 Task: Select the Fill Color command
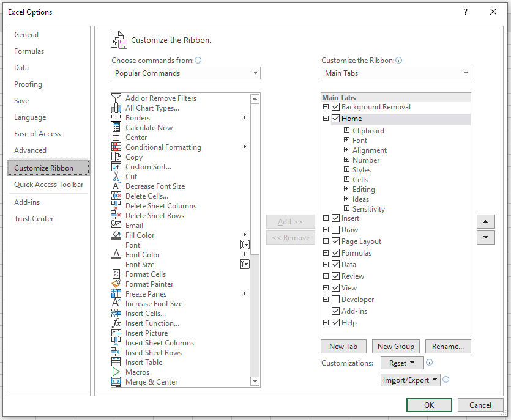[140, 235]
